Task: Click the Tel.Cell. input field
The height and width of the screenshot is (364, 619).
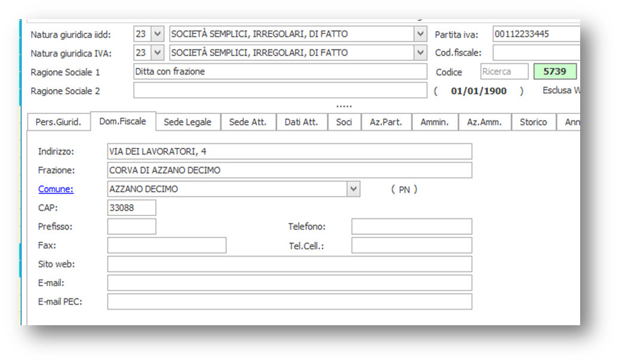Action: 412,245
